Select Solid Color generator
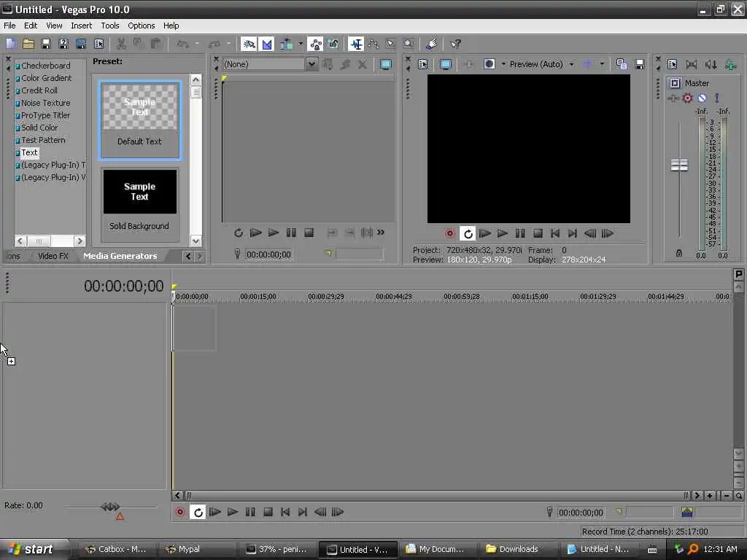The width and height of the screenshot is (747, 560). click(39, 128)
